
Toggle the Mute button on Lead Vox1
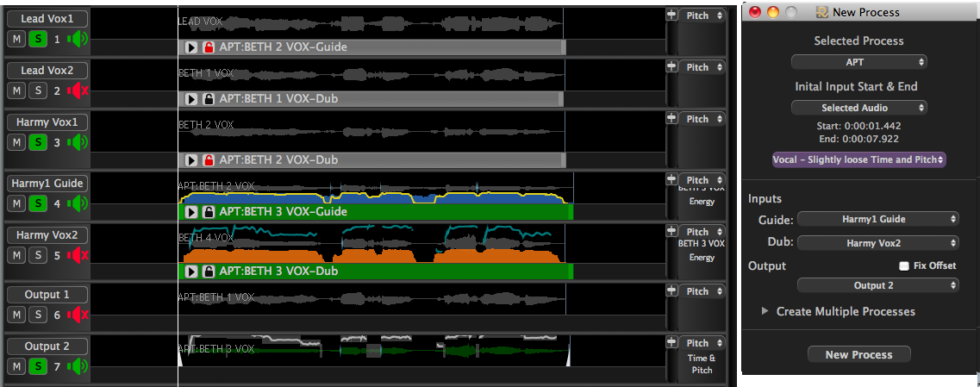(x=16, y=39)
